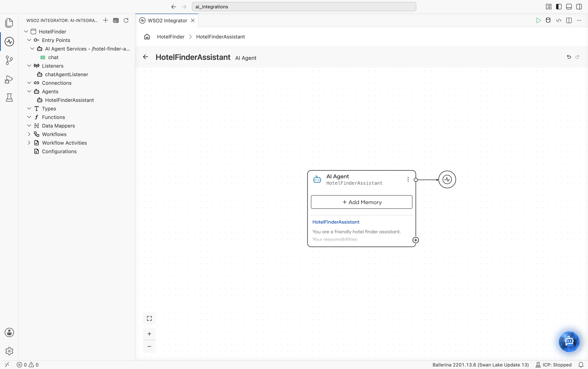The height and width of the screenshot is (369, 588).
Task: Click Ballerina 2201.13.6 version status item
Action: (x=480, y=365)
